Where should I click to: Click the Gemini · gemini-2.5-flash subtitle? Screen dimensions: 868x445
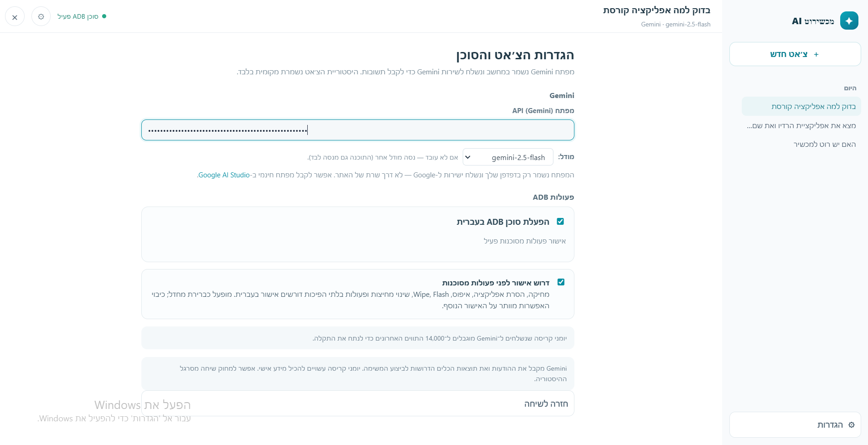[676, 24]
